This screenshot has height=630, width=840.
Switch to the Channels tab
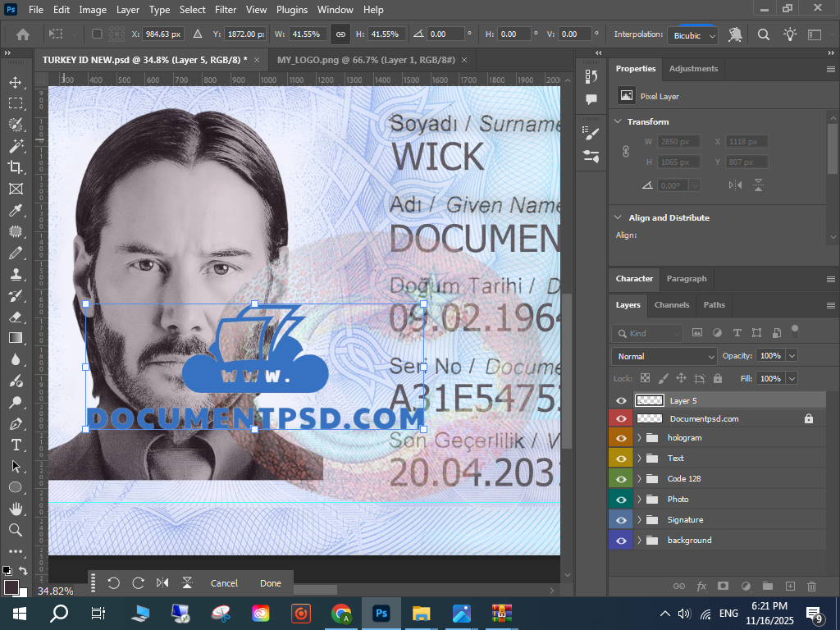pyautogui.click(x=672, y=305)
